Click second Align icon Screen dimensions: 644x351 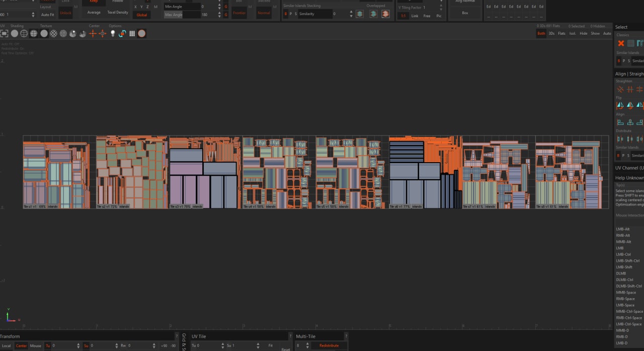pos(630,122)
